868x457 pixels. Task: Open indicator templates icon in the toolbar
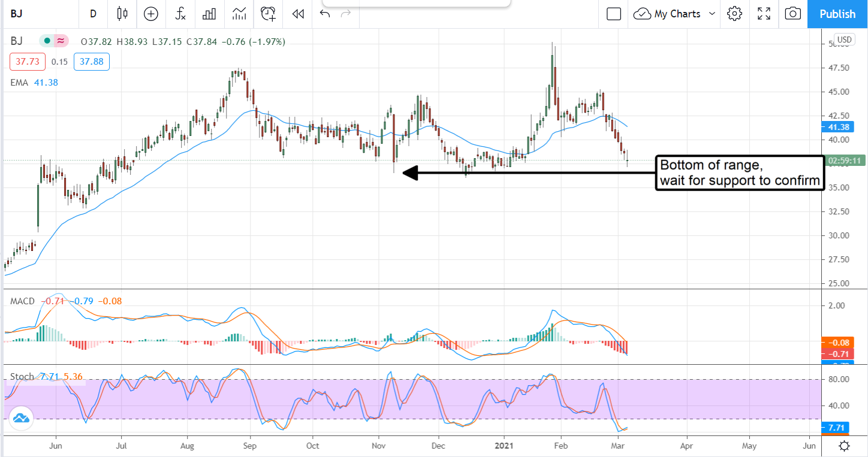click(x=239, y=14)
